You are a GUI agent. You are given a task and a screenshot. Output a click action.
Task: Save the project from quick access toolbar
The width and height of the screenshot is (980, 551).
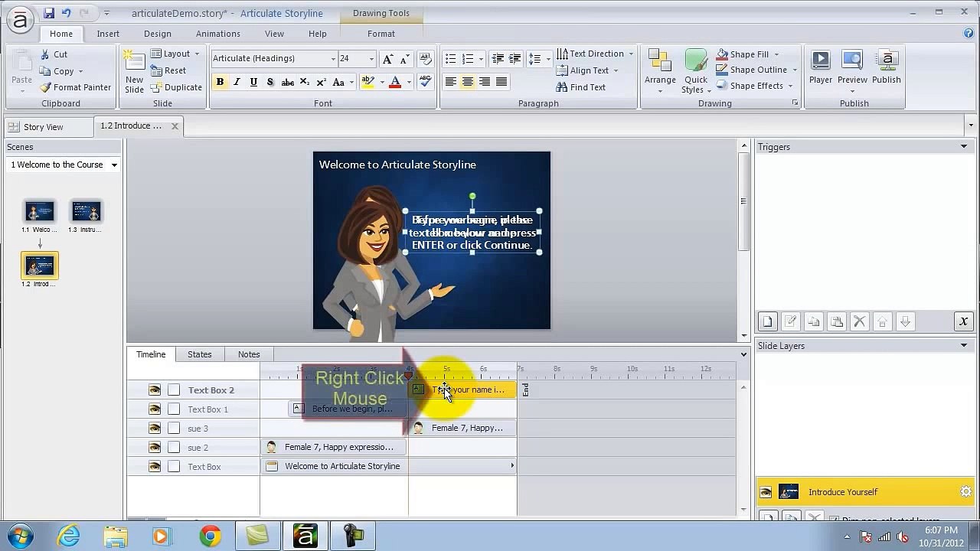[49, 13]
